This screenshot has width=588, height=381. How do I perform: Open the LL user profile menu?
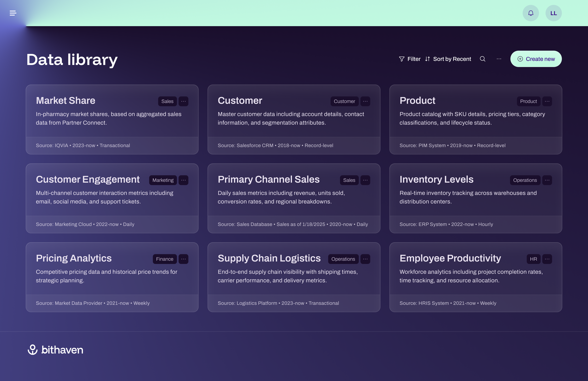553,13
